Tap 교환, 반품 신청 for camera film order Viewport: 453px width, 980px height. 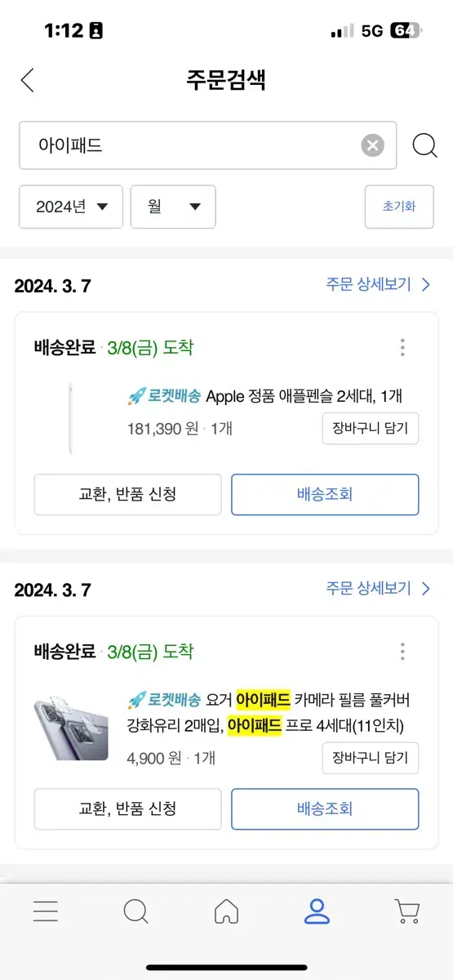tap(127, 808)
